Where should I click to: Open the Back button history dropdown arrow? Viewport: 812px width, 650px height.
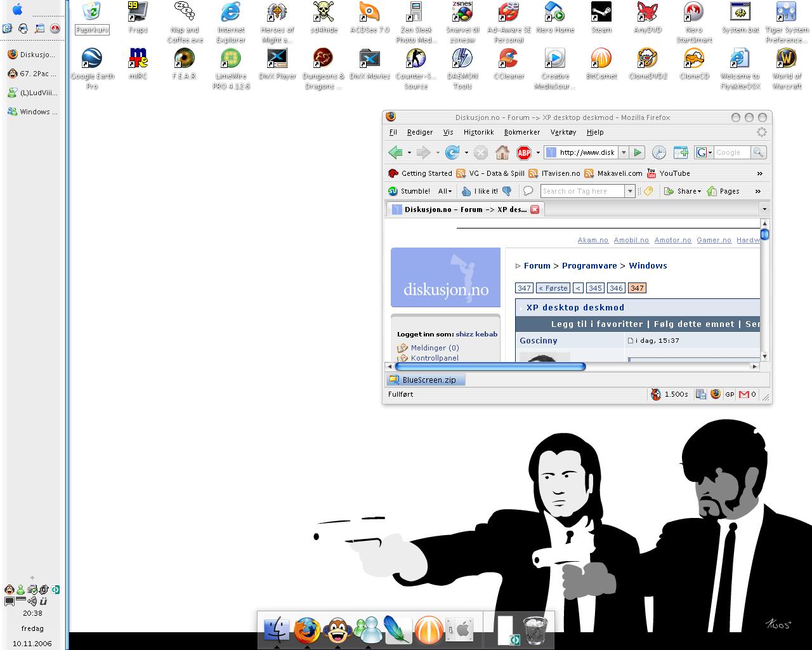pyautogui.click(x=409, y=152)
